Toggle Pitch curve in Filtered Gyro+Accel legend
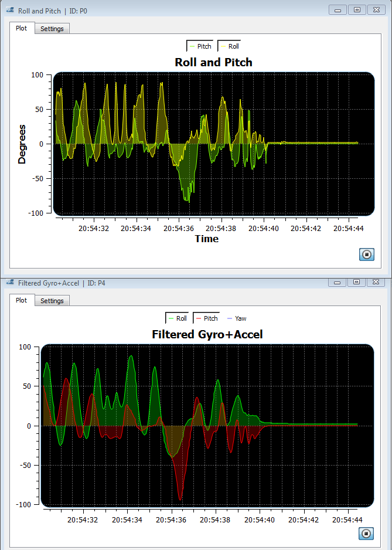Screen dimensions: 392x550 click(206, 318)
